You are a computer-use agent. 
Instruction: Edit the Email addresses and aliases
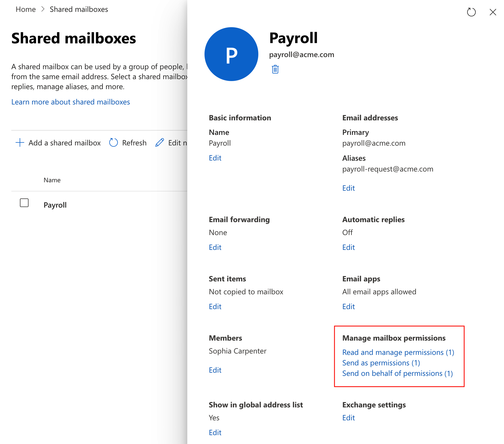[x=348, y=188]
